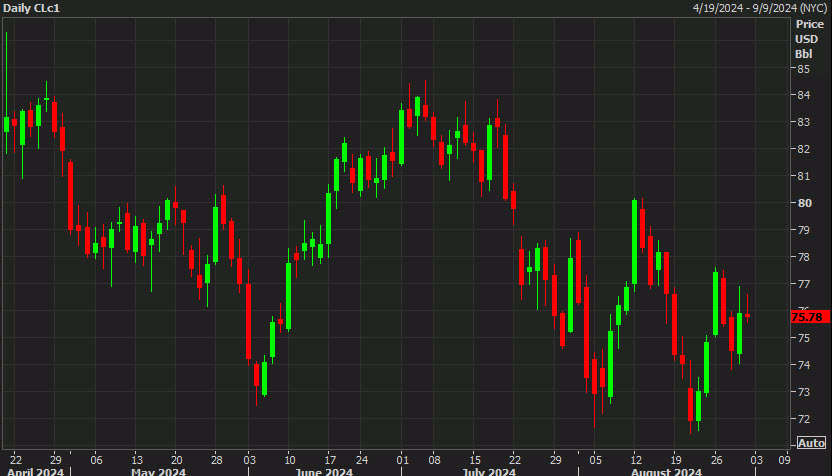The height and width of the screenshot is (476, 832).
Task: Click the Price USD Bbl axis label
Action: pos(809,39)
